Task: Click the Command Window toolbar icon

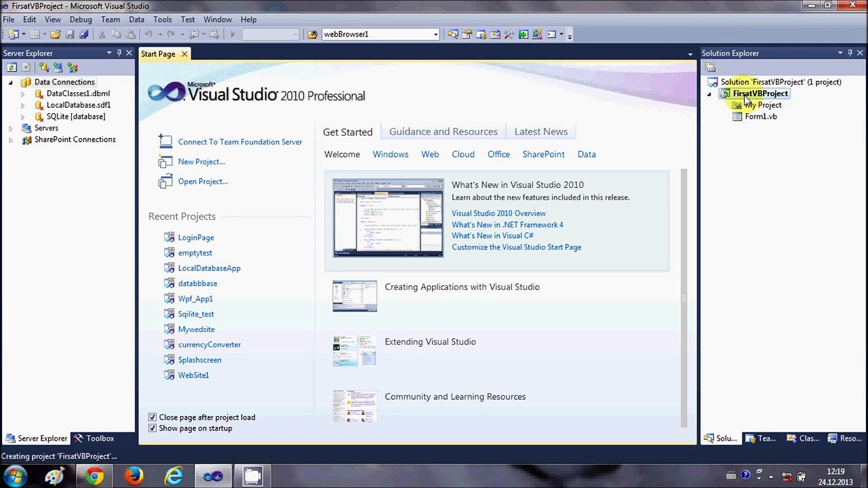Action: [551, 34]
